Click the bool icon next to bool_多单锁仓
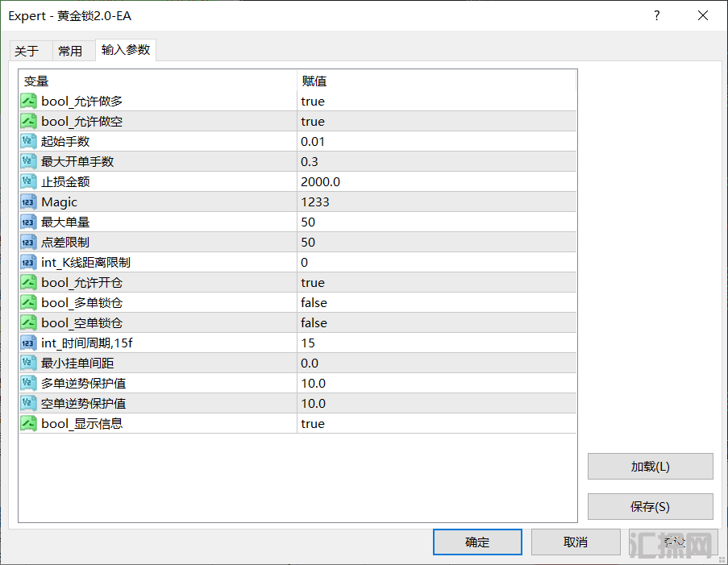The width and height of the screenshot is (728, 565). 28,303
